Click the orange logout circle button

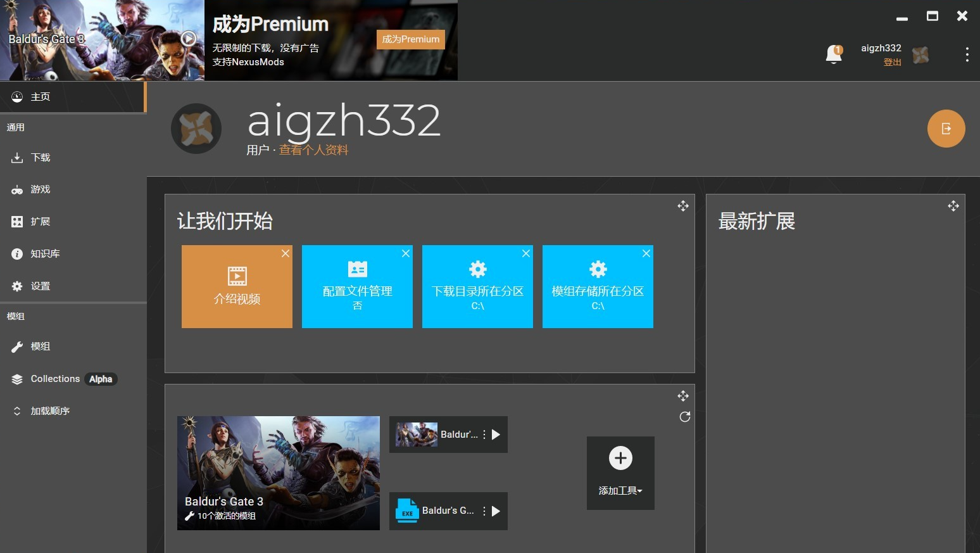[x=946, y=129]
